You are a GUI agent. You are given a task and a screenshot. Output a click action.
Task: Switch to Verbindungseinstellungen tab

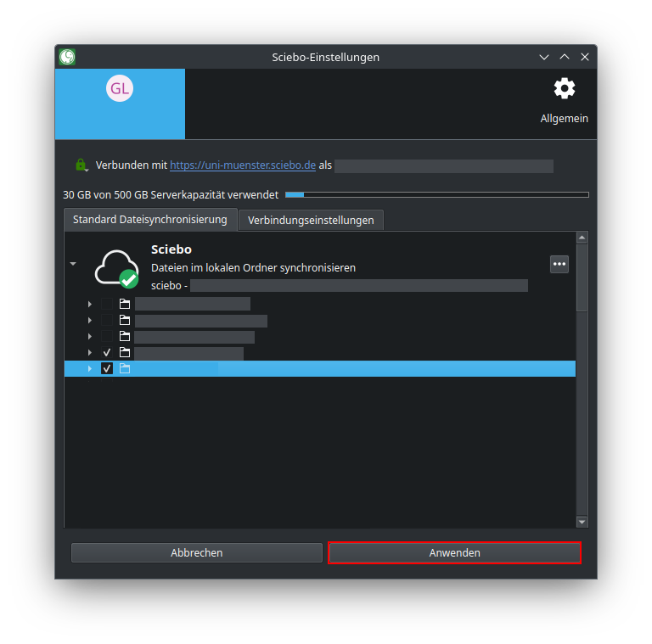(311, 221)
